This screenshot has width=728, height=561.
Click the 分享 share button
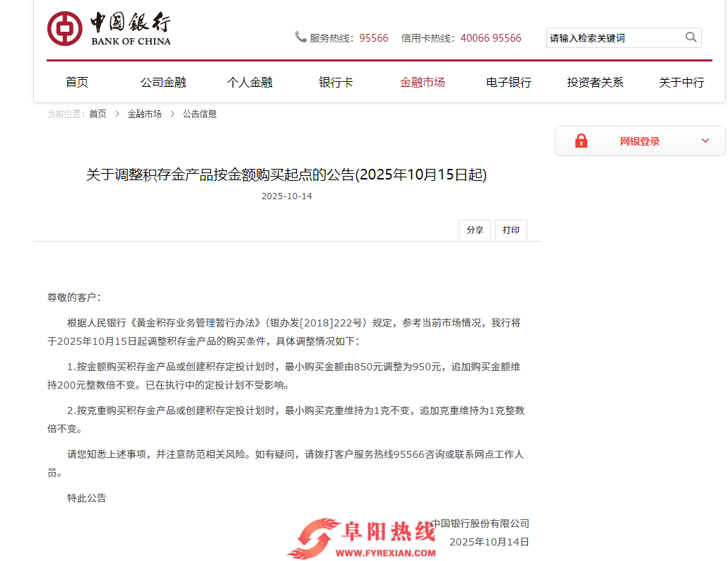[x=475, y=230]
